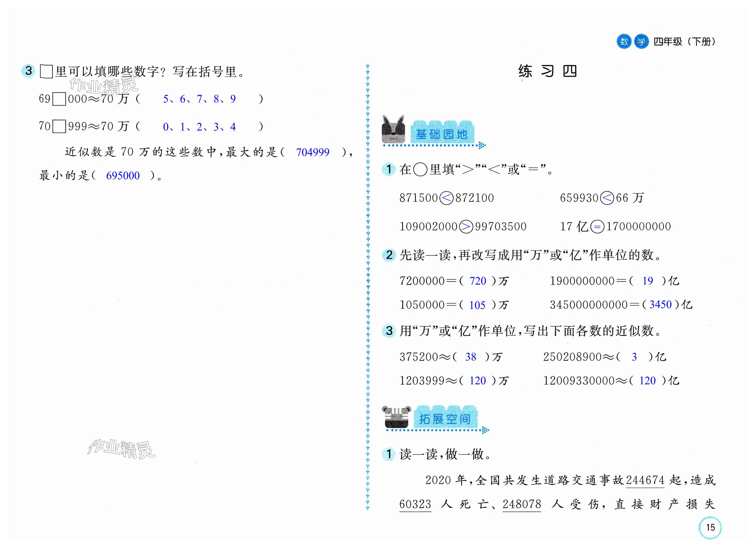Click the raccoon mascot beside 基础园地
The image size is (756, 549).
393,130
